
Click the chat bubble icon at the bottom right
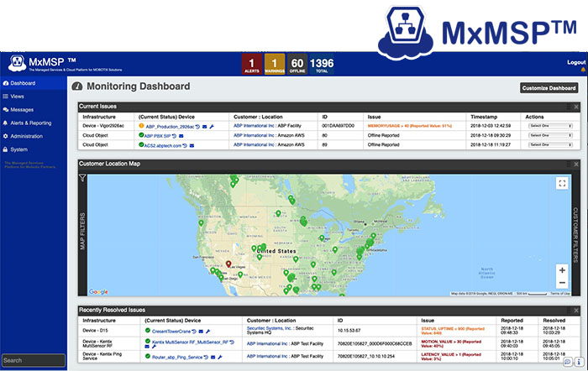(x=568, y=362)
